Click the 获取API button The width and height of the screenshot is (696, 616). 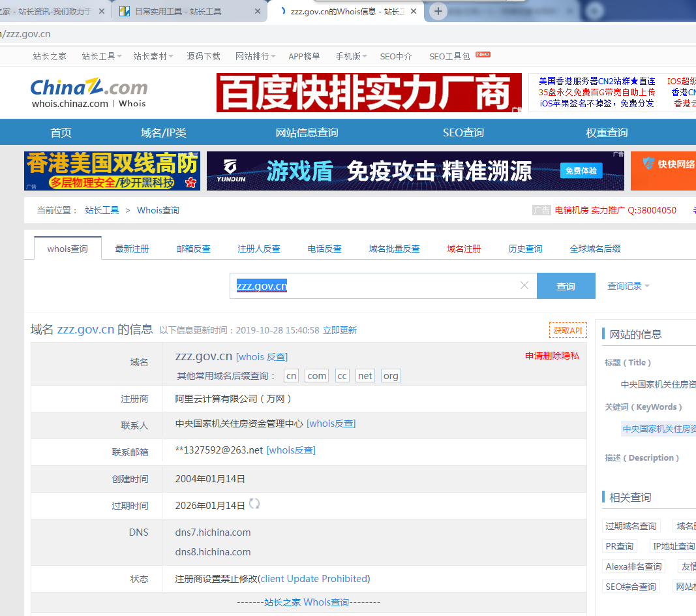[x=568, y=330]
